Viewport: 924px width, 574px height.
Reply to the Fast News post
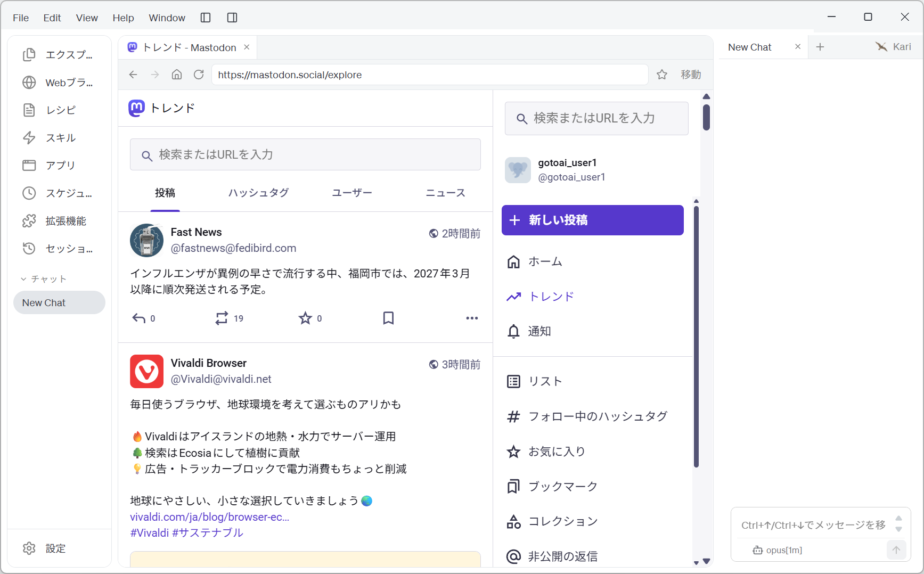139,318
